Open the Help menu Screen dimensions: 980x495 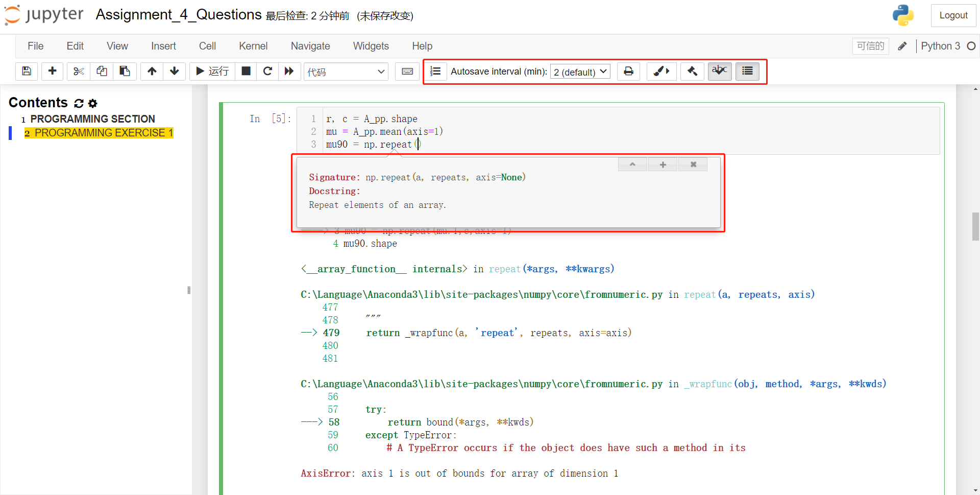422,46
